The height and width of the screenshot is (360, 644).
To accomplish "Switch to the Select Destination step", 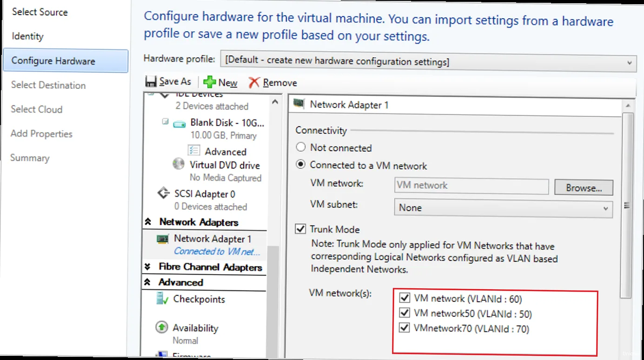I will (x=48, y=85).
